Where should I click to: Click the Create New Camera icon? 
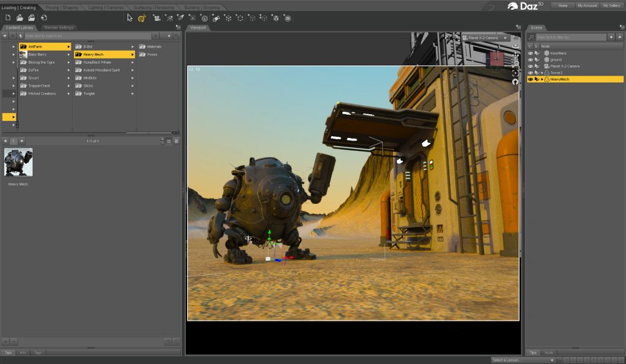click(157, 18)
